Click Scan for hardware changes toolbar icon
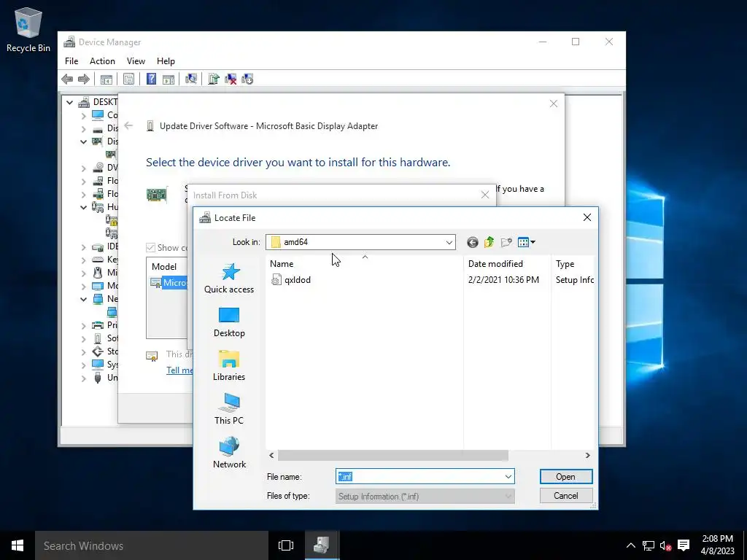Viewport: 747px width, 560px height. pos(191,79)
